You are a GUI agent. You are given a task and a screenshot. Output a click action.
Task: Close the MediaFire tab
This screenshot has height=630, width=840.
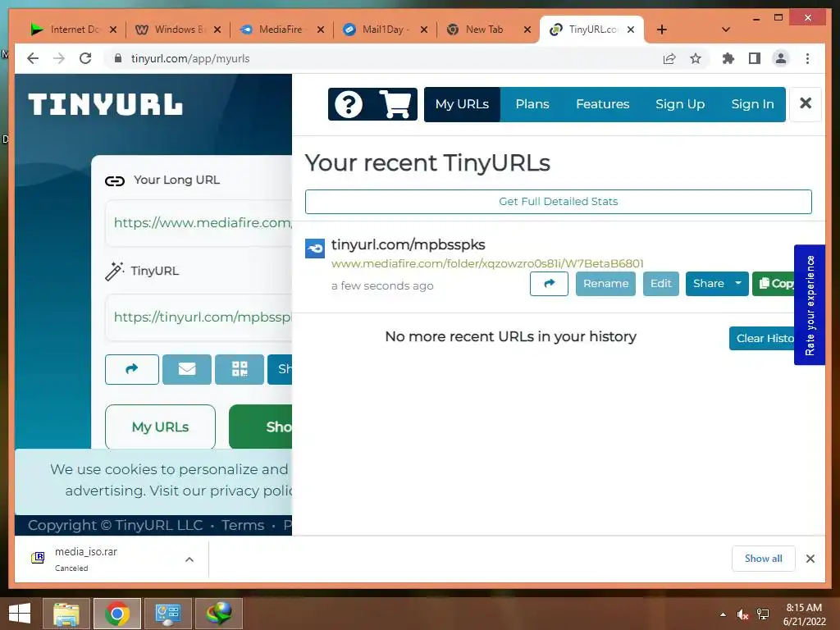tap(321, 30)
